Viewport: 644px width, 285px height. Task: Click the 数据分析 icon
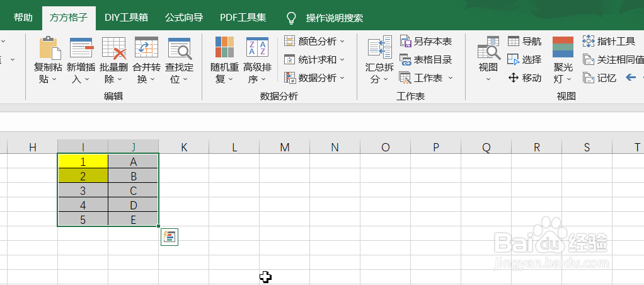pyautogui.click(x=290, y=78)
